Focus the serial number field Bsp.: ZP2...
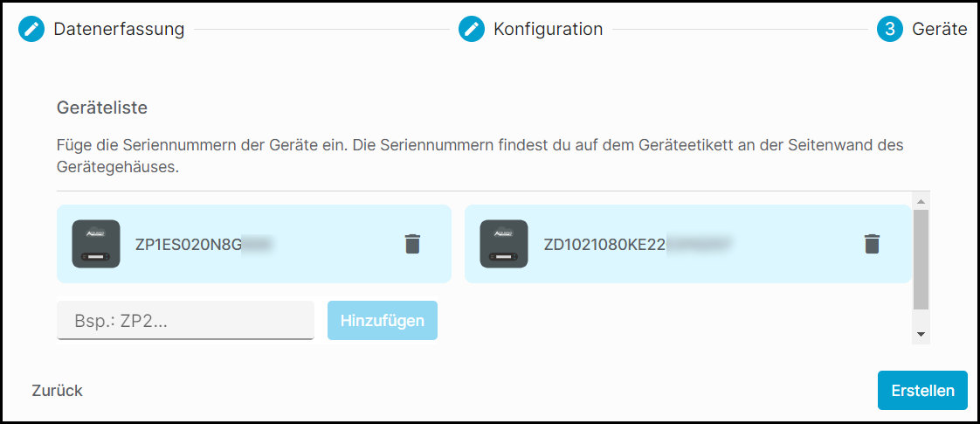980x424 pixels. [186, 320]
